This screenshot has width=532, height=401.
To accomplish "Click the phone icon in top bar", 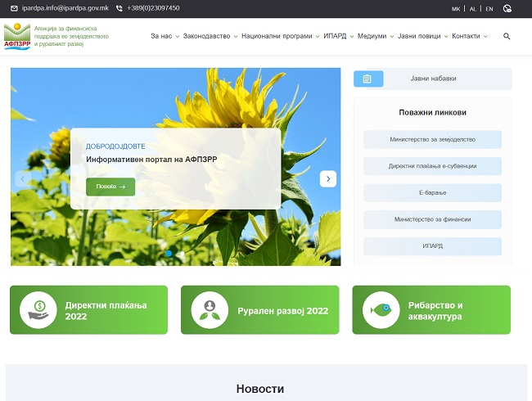I will [119, 8].
